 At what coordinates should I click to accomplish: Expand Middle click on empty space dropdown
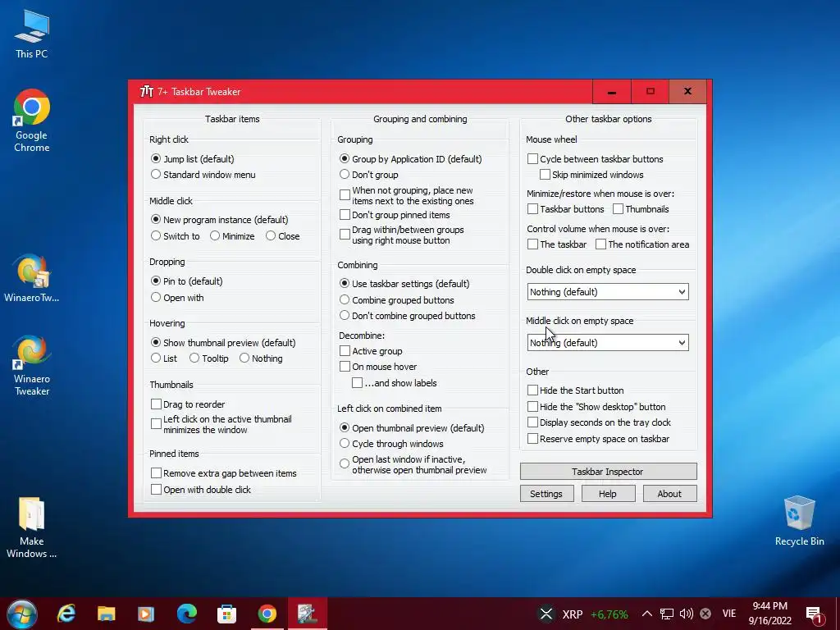point(608,343)
